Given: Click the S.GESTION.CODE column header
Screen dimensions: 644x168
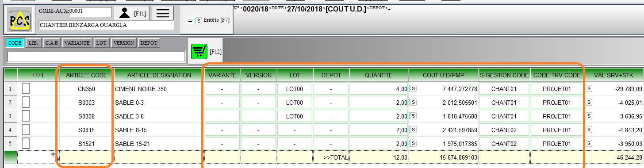Looking at the screenshot, I should 505,75.
